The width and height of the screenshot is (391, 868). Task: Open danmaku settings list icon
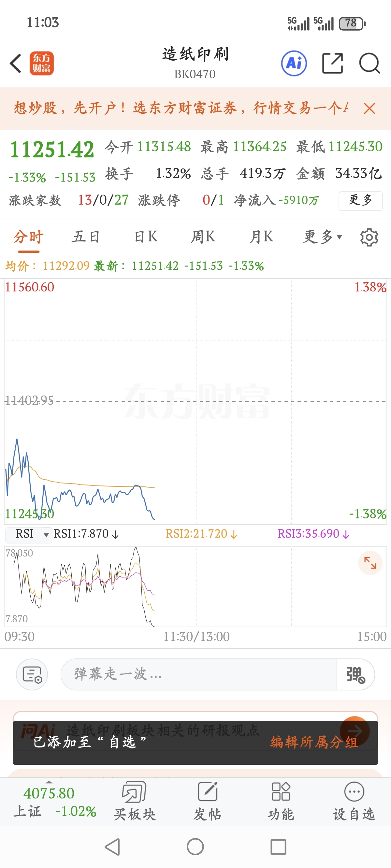[x=32, y=674]
